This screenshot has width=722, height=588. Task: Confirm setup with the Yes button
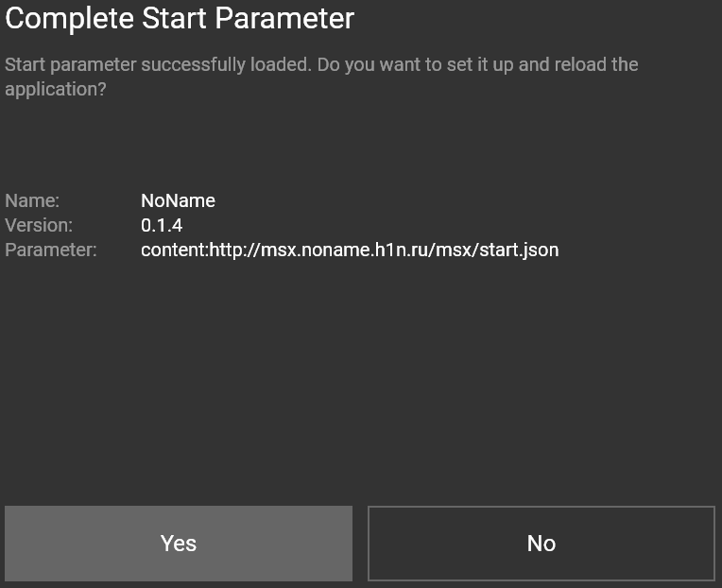point(179,544)
